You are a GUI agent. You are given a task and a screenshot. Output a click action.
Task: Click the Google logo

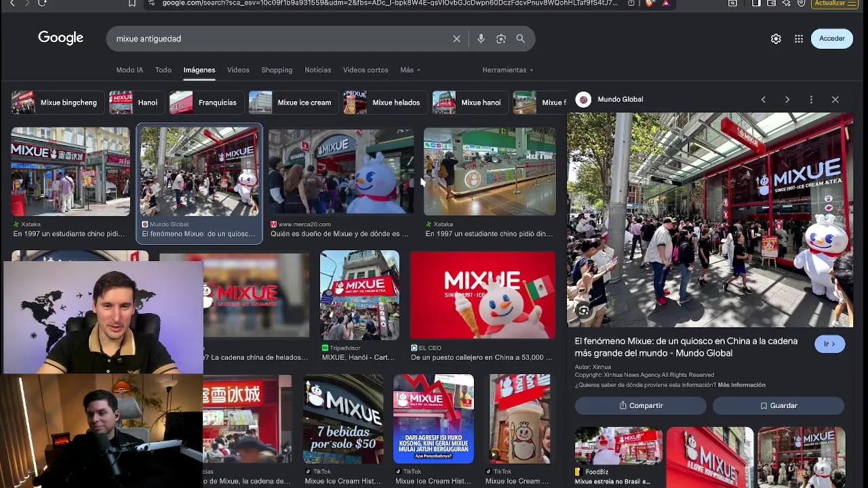[x=60, y=38]
